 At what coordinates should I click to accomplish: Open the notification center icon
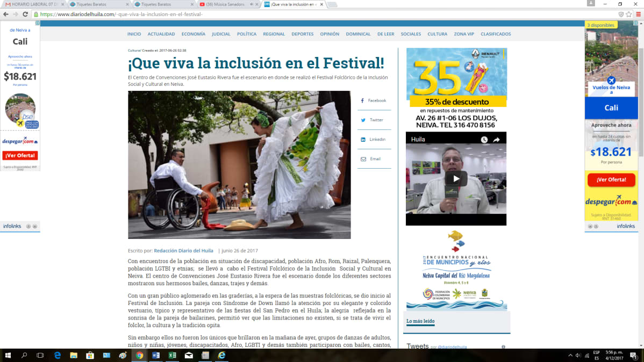(x=634, y=356)
